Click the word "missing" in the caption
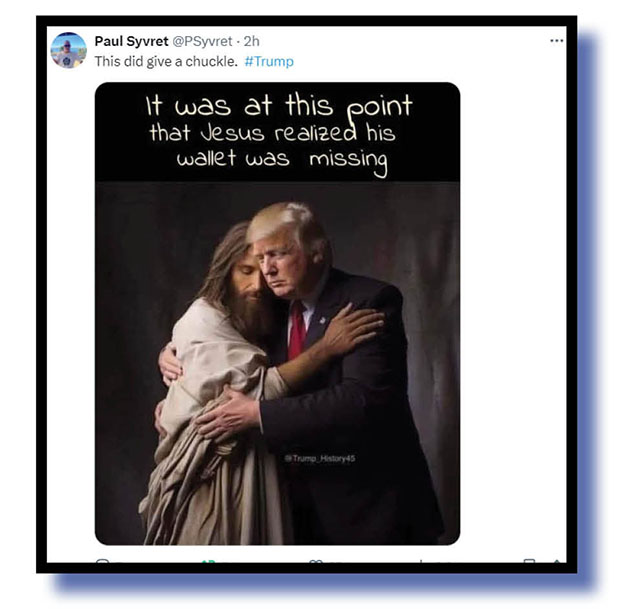The image size is (624, 609). click(x=348, y=161)
